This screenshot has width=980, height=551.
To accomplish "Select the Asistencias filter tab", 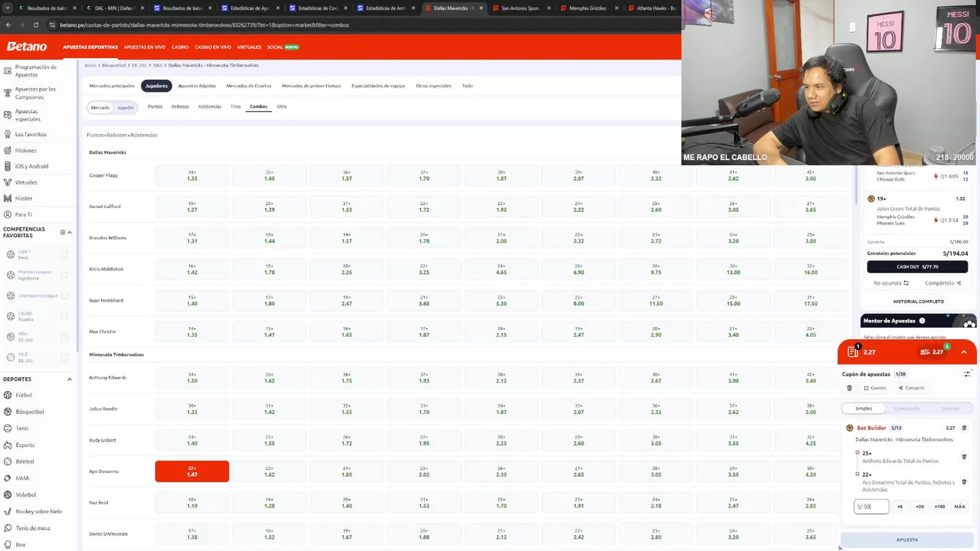I will [x=210, y=106].
